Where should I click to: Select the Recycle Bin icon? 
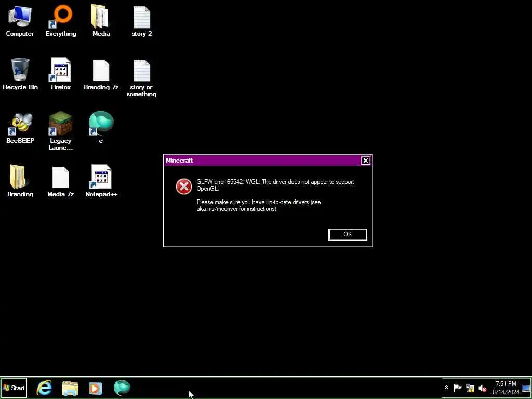click(x=20, y=74)
